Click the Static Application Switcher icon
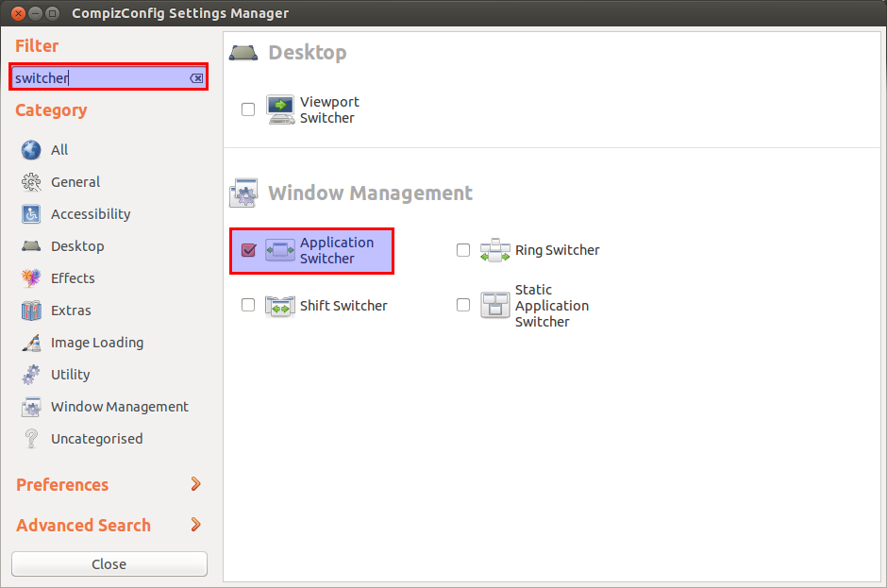Screen dimensions: 887x588 (495, 305)
